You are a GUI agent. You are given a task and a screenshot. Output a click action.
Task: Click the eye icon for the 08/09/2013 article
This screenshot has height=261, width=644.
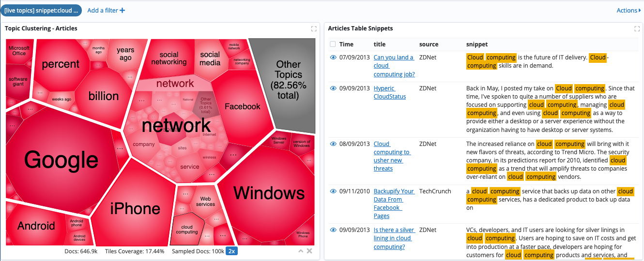pos(333,144)
